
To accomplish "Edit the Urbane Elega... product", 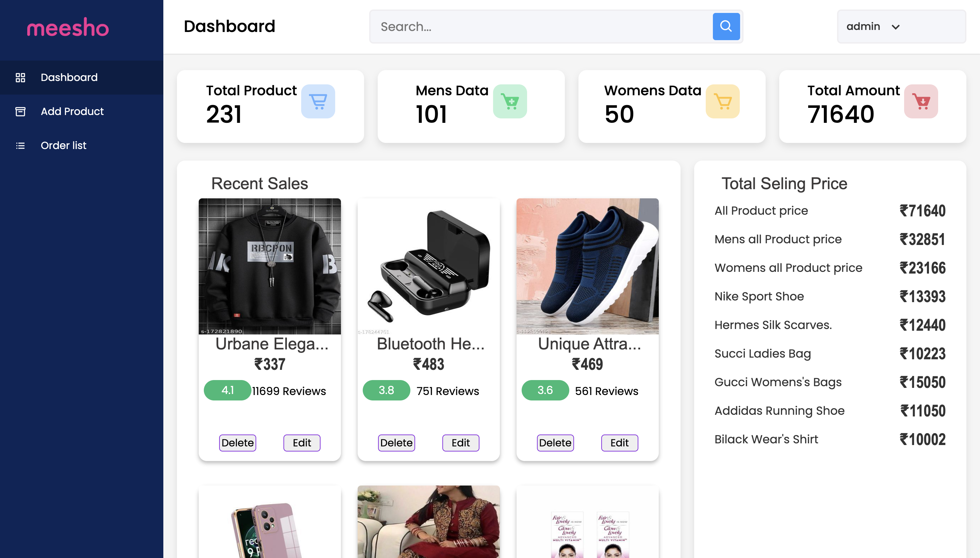I will (301, 443).
